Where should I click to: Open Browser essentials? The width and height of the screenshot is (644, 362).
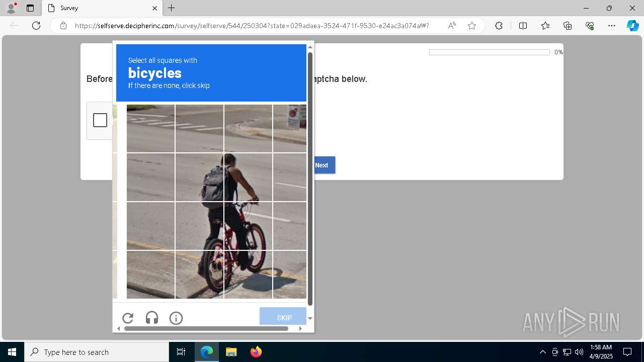click(x=590, y=26)
